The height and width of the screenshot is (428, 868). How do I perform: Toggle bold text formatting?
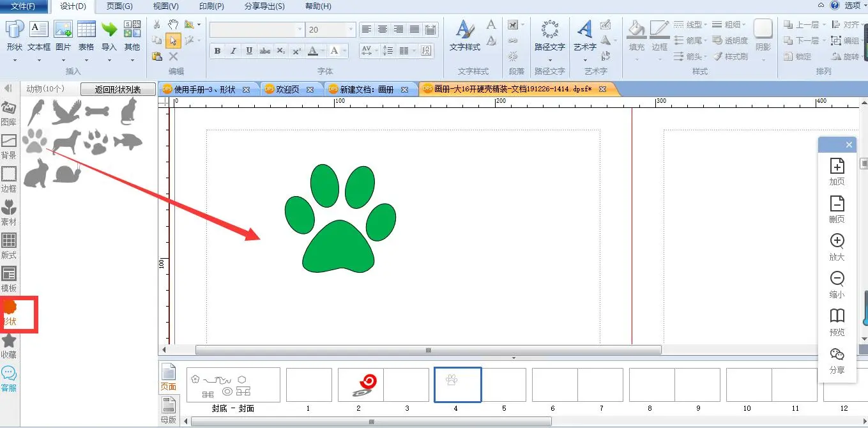218,51
